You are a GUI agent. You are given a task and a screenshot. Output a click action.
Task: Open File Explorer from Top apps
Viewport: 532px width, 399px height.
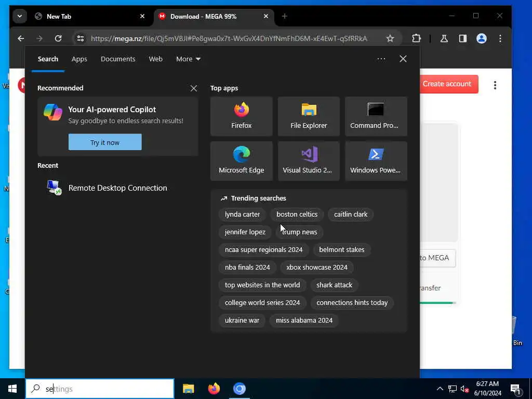pos(309,116)
